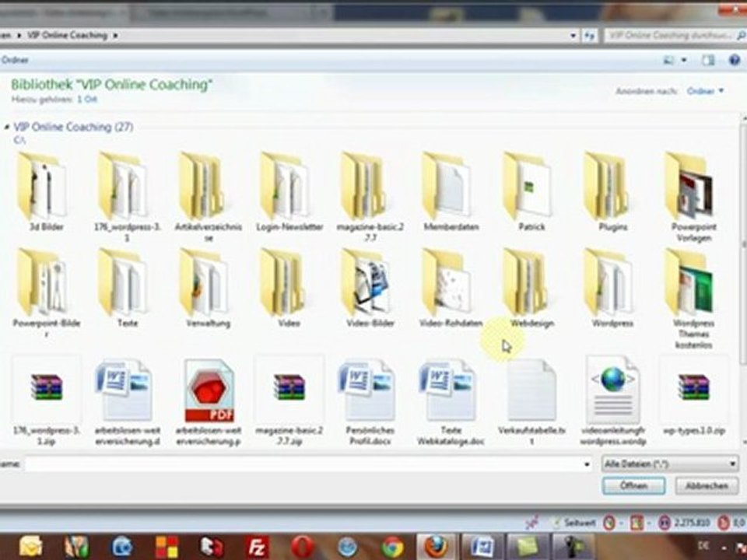This screenshot has height=560, width=747.
Task: Click VIP Online Coaching in address breadcrumb
Action: pos(67,35)
